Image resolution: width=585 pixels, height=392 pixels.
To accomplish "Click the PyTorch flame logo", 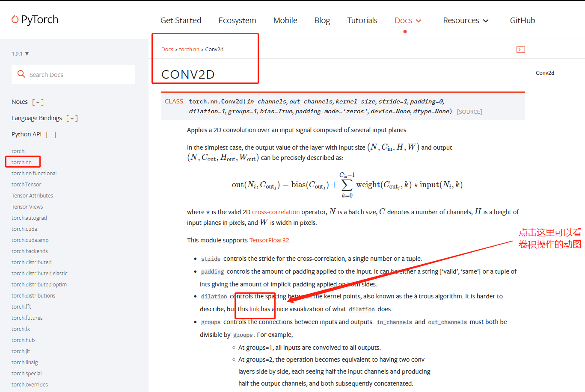I will pos(15,20).
